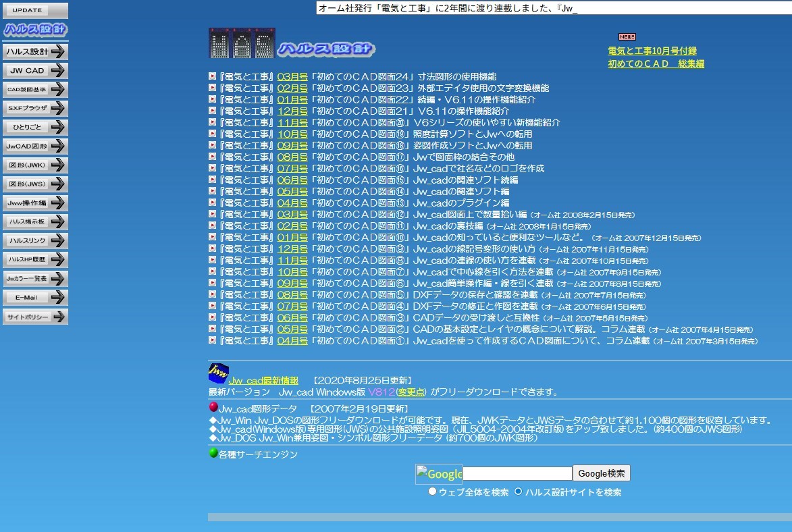Viewport: 792px width, 532px height.
Task: Open 03月号 link for 初めてのCAD図面24
Action: click(x=292, y=77)
